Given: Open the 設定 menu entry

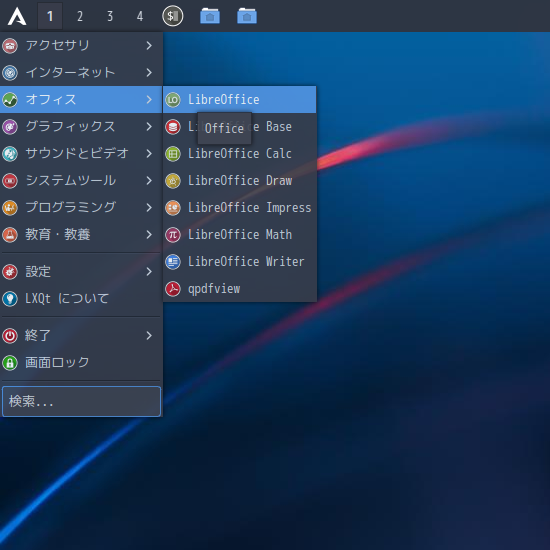Looking at the screenshot, I should 81,271.
